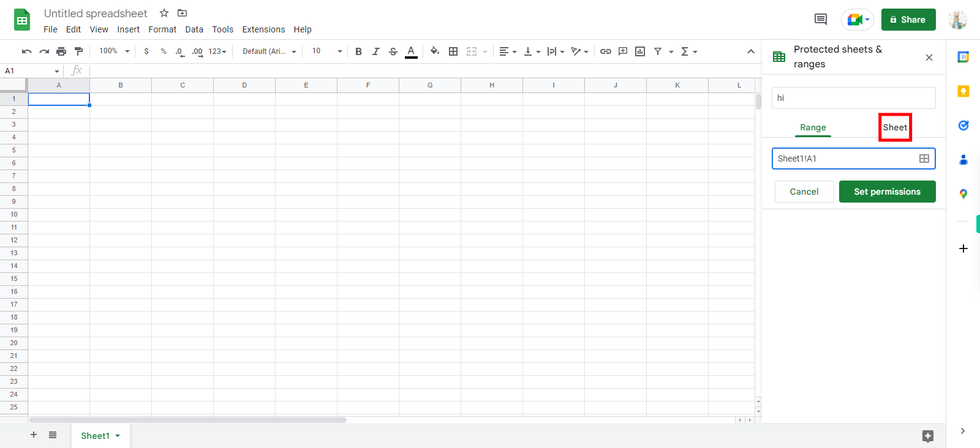Viewport: 980px width, 448px height.
Task: Open the File menu
Action: pyautogui.click(x=50, y=29)
